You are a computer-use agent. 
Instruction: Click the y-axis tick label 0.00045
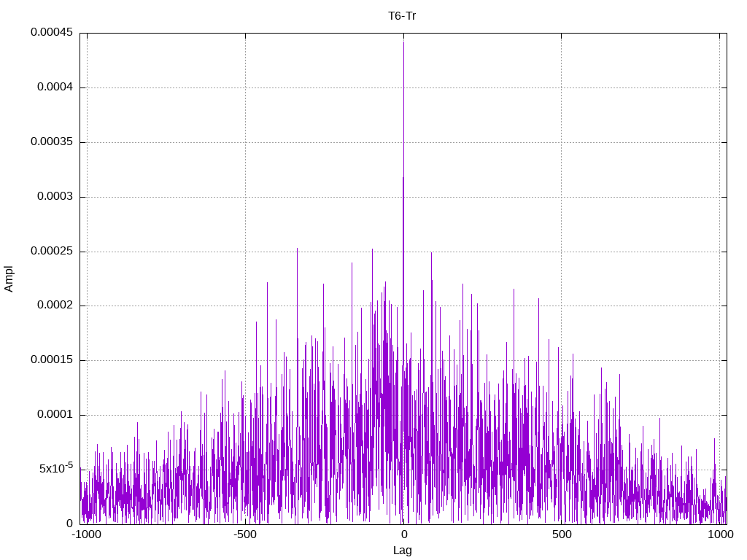point(52,32)
